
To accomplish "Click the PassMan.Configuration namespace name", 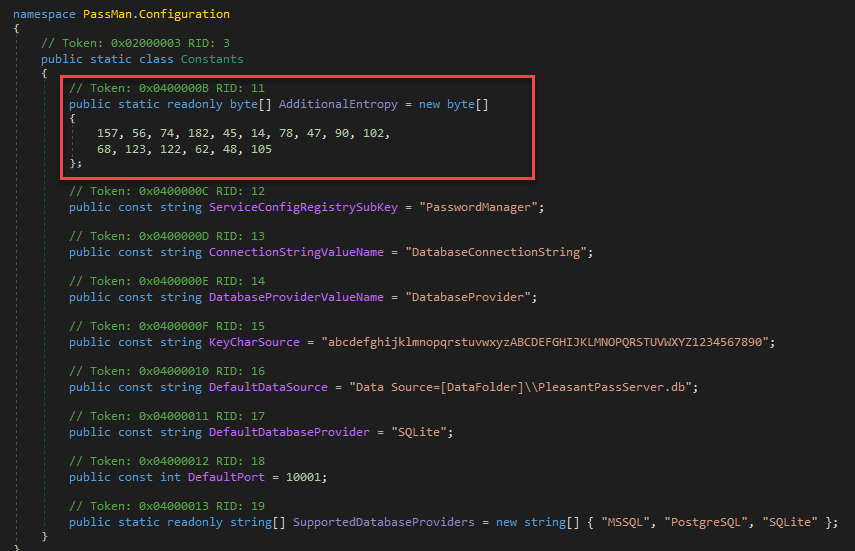I will point(156,14).
